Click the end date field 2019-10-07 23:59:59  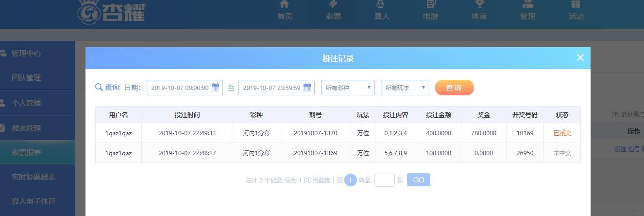276,88
